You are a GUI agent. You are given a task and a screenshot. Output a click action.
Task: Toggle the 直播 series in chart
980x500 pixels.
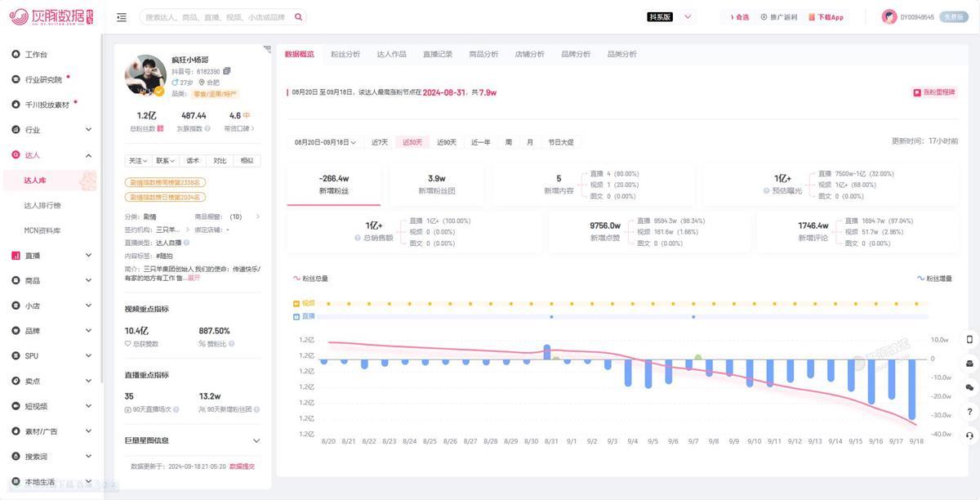click(x=303, y=316)
